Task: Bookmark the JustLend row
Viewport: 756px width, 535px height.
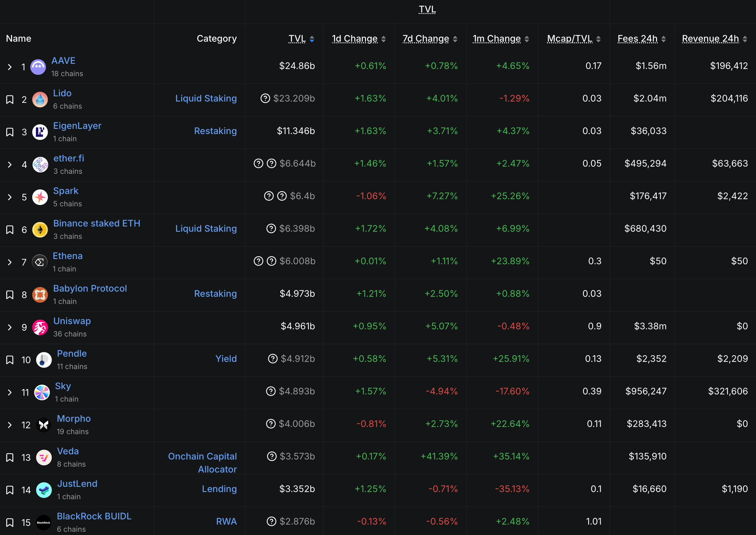Action: click(x=10, y=490)
